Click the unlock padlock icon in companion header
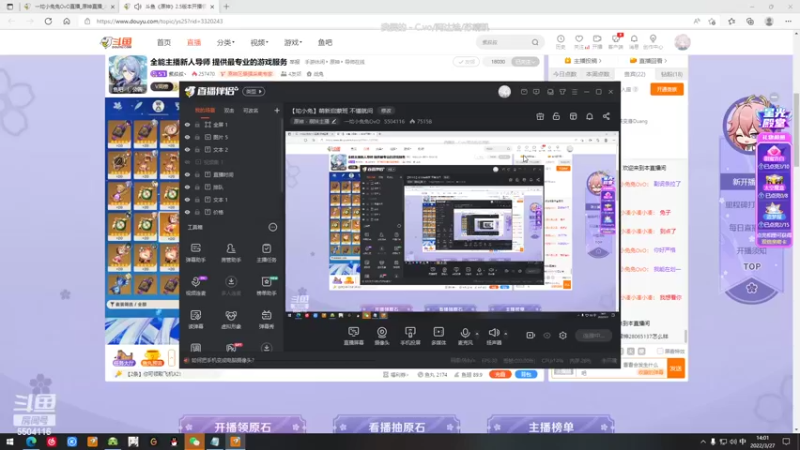Viewport: 800px width, 450px height. tap(556, 116)
